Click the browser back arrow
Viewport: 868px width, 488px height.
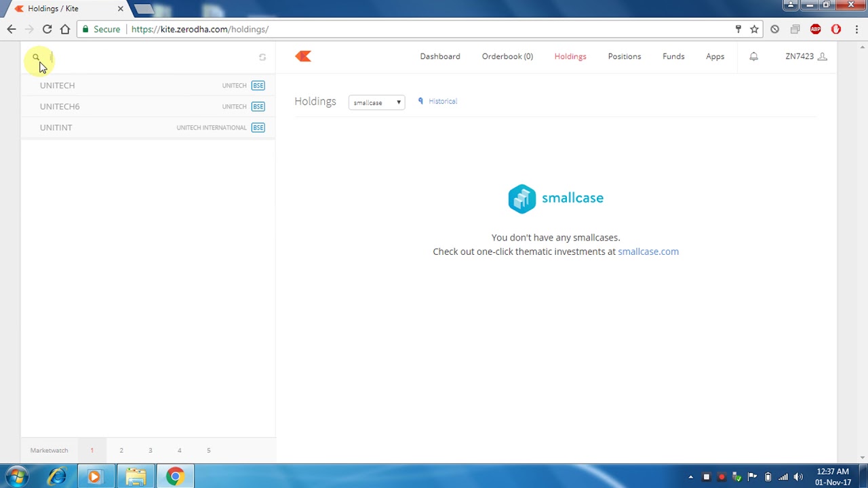(x=12, y=29)
